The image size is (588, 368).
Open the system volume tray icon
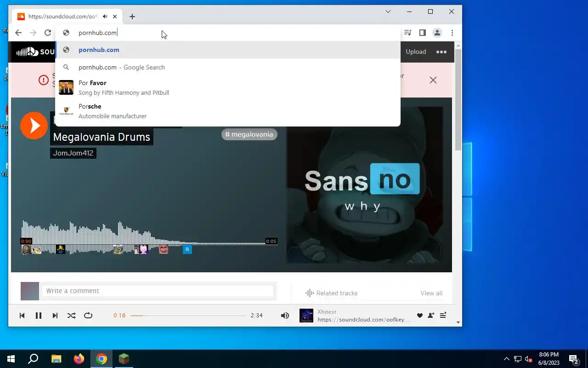point(529,359)
